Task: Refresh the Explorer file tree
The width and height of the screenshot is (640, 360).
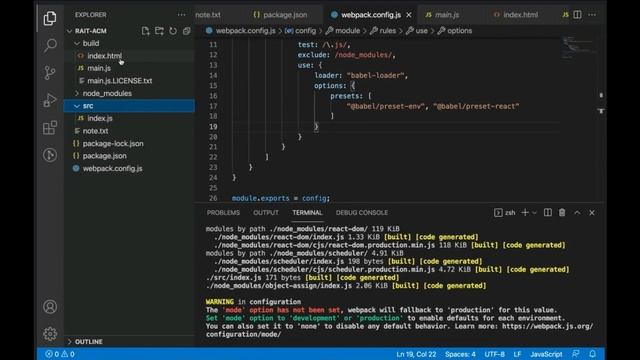Action: coord(173,31)
